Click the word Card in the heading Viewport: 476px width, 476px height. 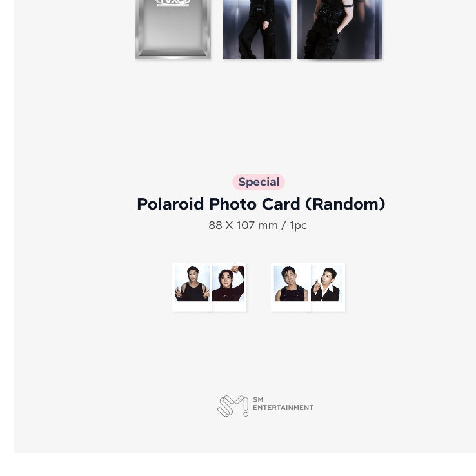click(x=281, y=204)
